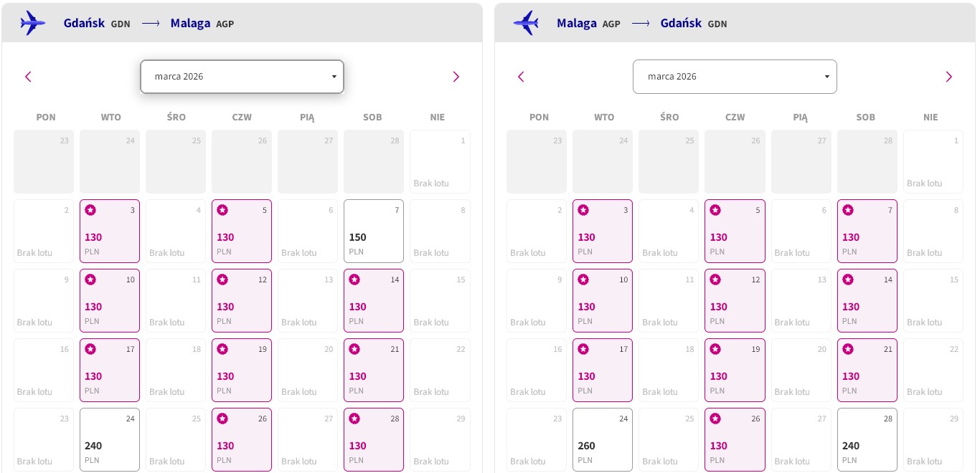Go to previous month in Gdańsk–Malaga calendar

coord(28,77)
